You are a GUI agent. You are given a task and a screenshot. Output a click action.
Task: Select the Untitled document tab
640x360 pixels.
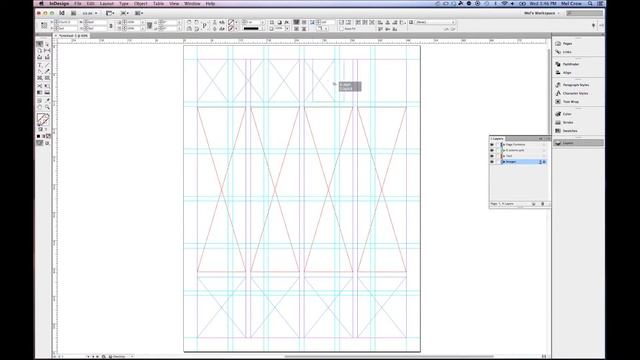[x=73, y=36]
